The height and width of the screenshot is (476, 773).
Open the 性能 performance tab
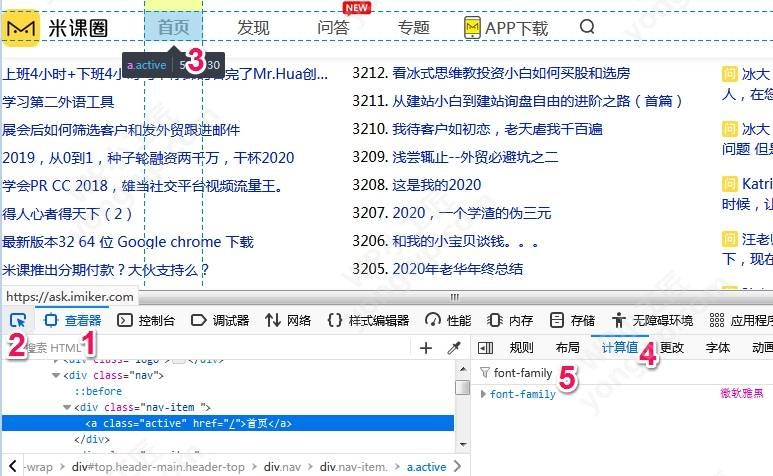[x=448, y=321]
